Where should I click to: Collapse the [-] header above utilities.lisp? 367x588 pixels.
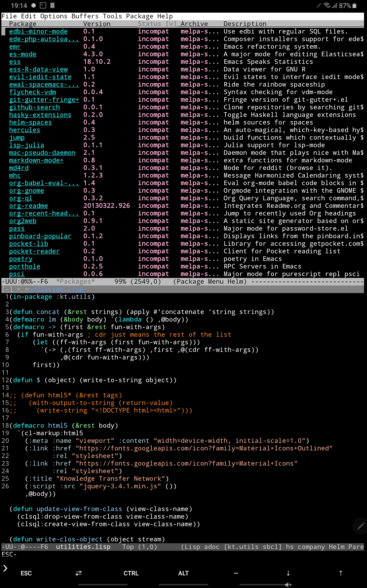[7, 289]
